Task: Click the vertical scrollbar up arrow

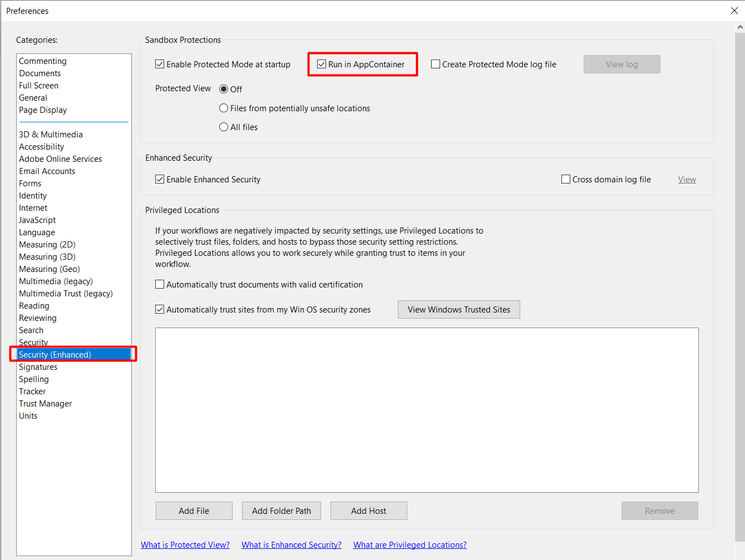Action: coord(740,26)
